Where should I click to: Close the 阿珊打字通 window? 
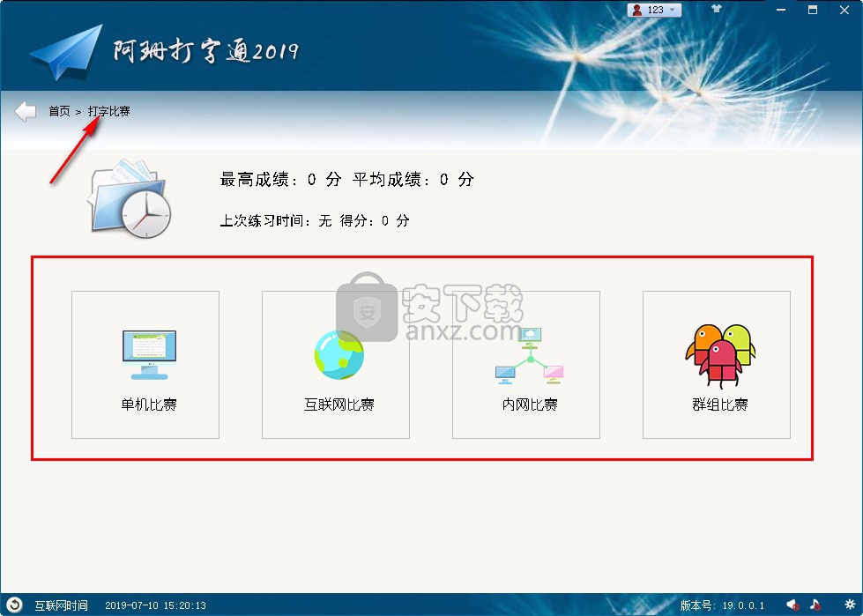point(844,10)
